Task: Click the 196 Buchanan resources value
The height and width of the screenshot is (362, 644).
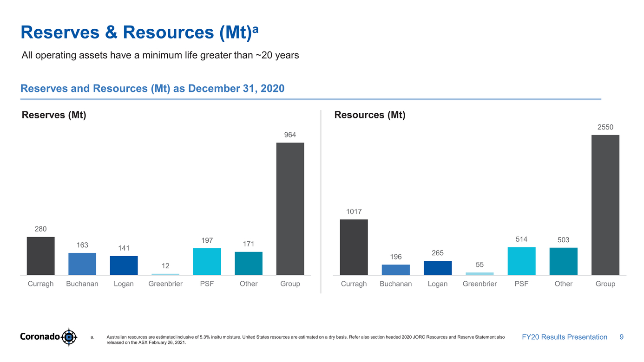Action: pyautogui.click(x=396, y=257)
